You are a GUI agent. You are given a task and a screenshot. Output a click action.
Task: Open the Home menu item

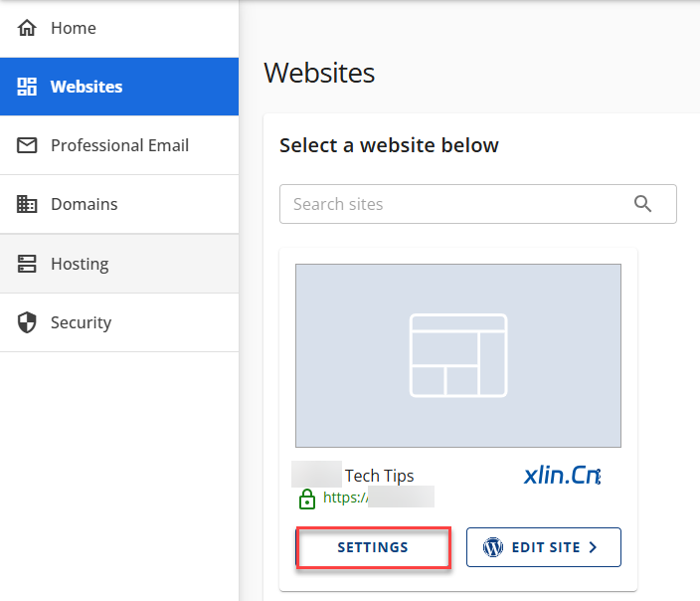[74, 28]
